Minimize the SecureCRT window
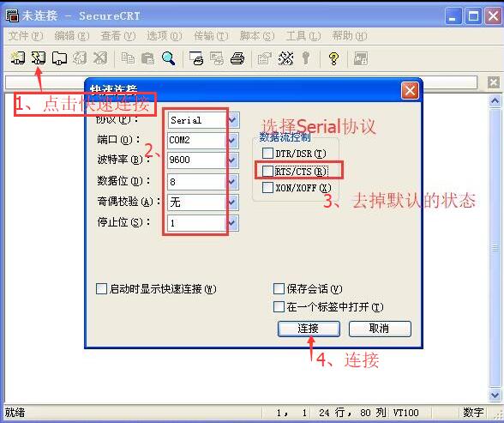The image size is (504, 423). tap(453, 15)
